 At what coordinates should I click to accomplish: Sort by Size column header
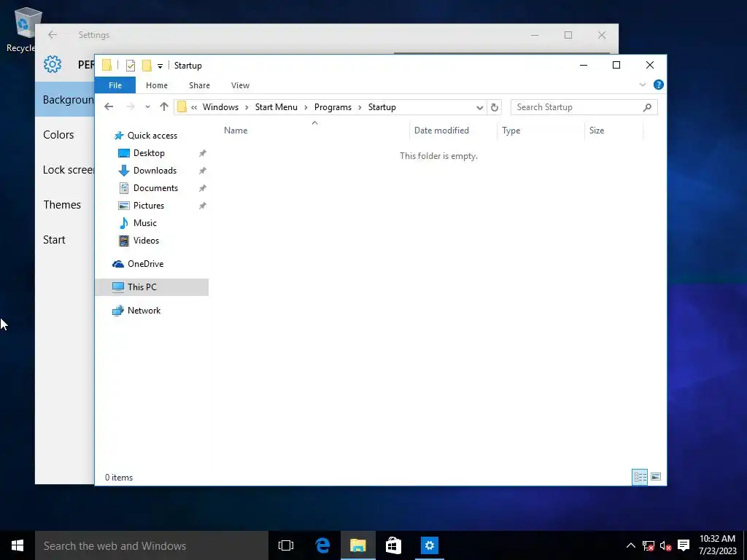point(596,131)
